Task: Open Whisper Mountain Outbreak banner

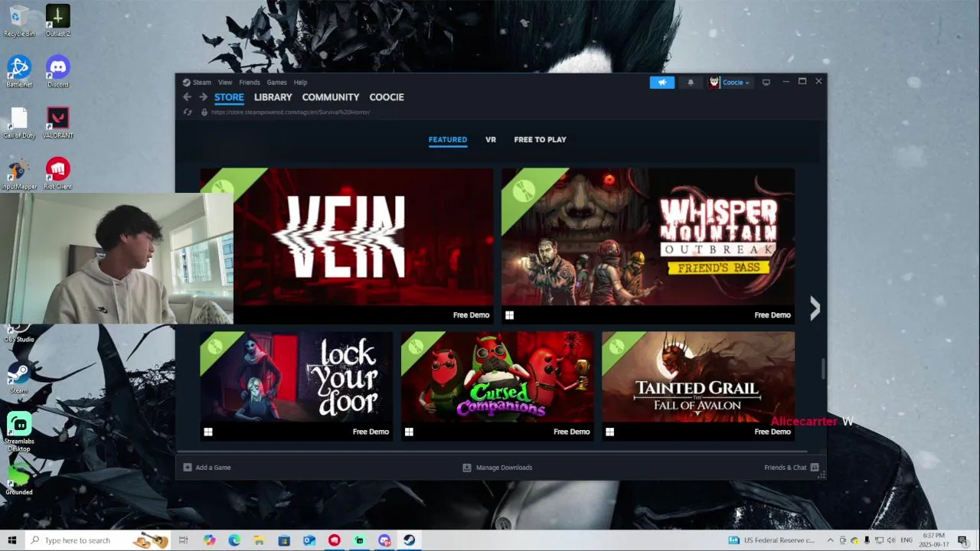Action: pos(648,246)
